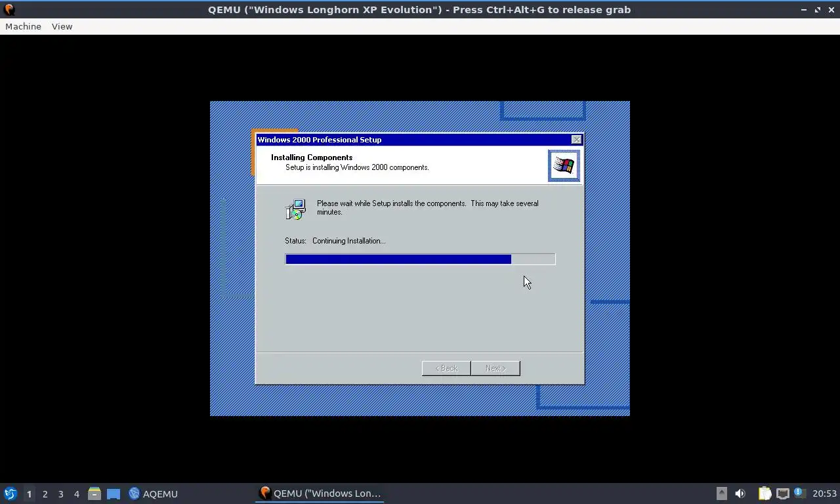Open the file manager from the panel
840x504 pixels.
[94, 493]
